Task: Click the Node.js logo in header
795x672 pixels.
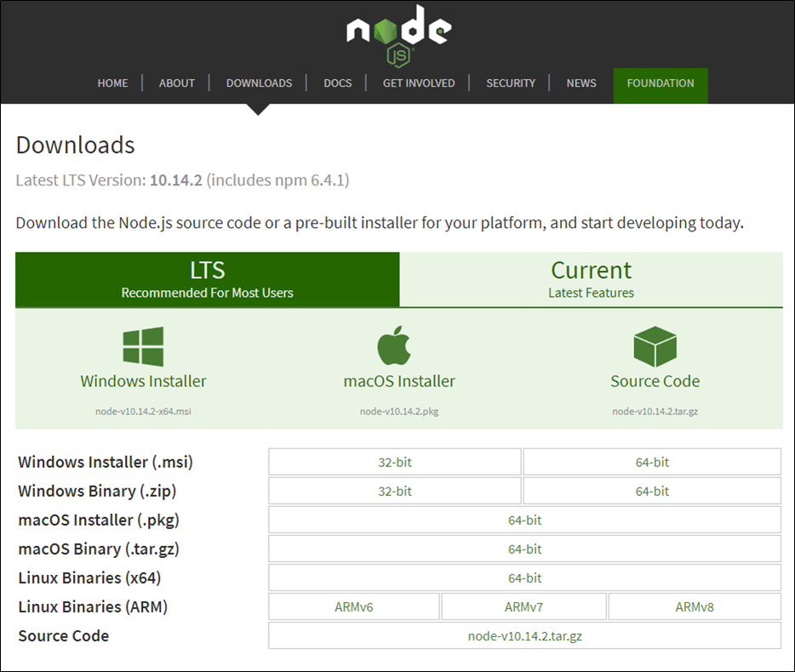Action: pyautogui.click(x=399, y=36)
